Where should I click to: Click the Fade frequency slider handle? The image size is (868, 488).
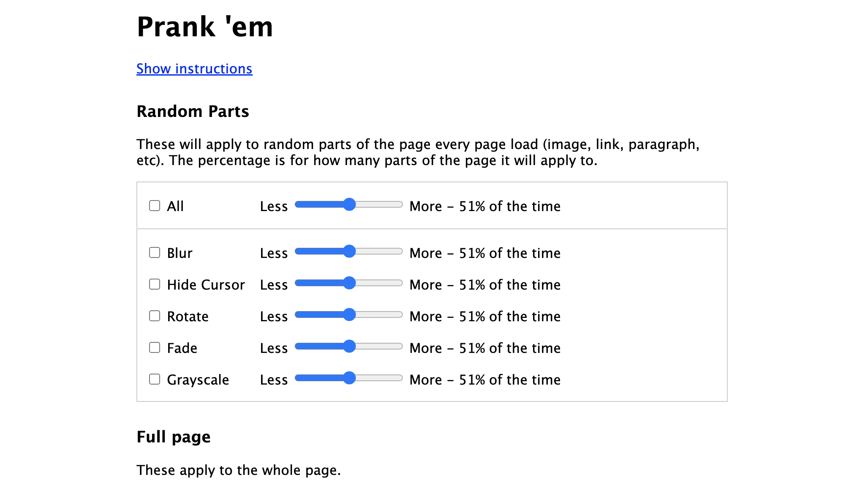coord(349,346)
